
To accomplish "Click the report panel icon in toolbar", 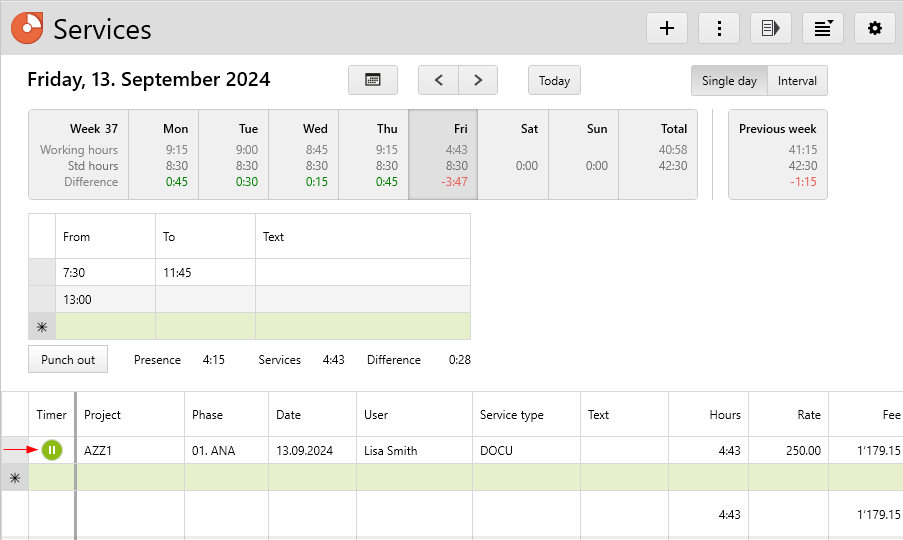I will click(x=771, y=28).
